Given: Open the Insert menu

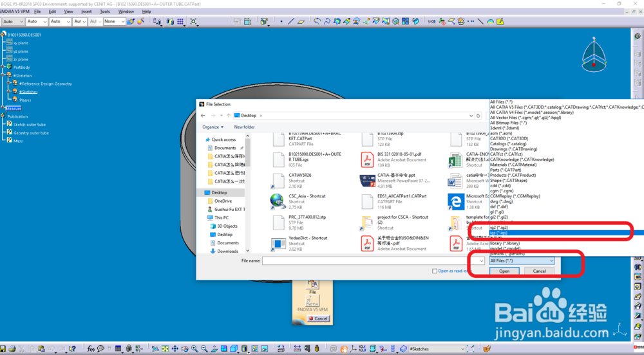Looking at the screenshot, I should pos(86,12).
